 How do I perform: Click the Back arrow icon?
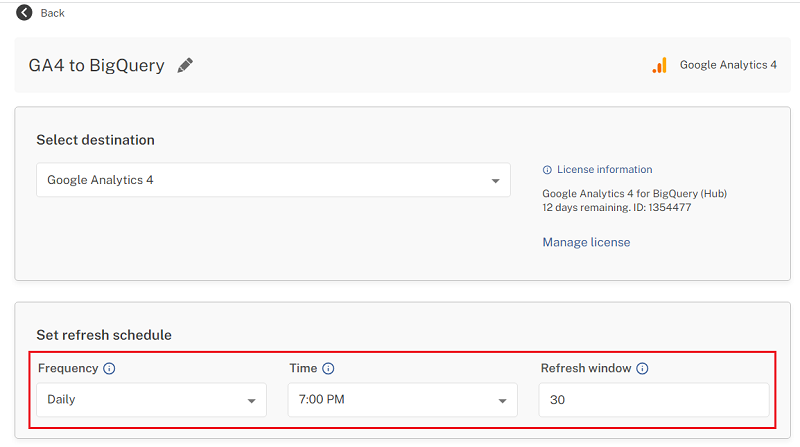coord(24,12)
